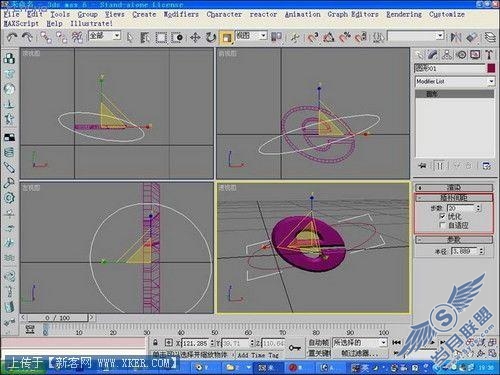
Task: Toggle Window/Crossing selection mode icon
Action: (x=177, y=37)
